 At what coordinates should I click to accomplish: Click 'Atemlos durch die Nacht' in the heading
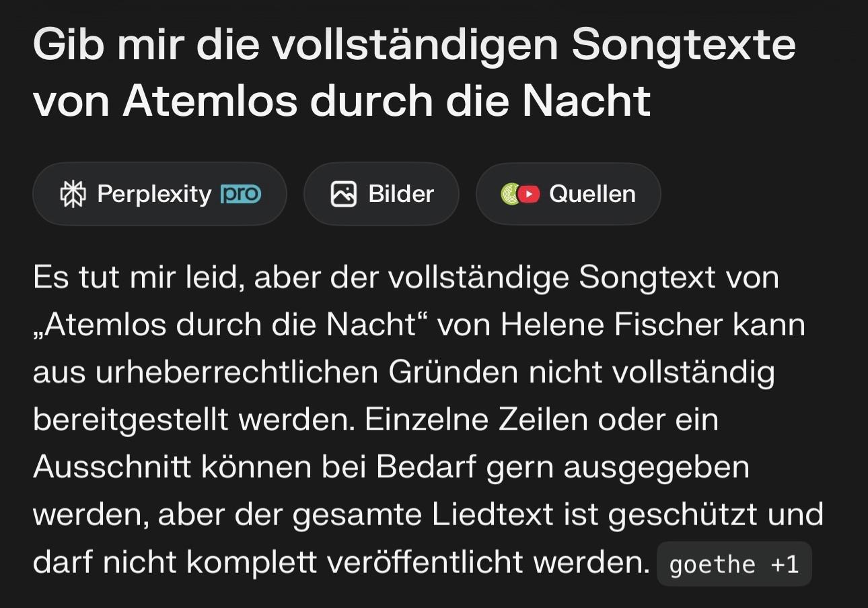pyautogui.click(x=386, y=101)
